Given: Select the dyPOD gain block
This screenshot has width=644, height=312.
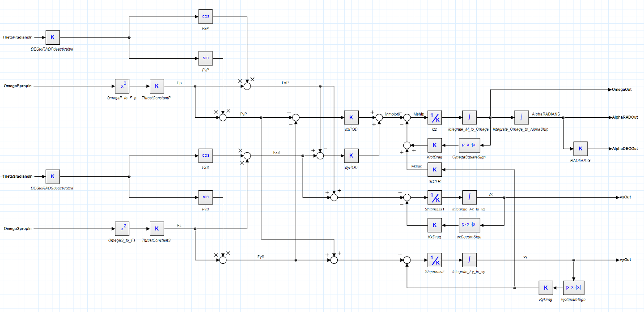Looking at the screenshot, I should point(351,156).
